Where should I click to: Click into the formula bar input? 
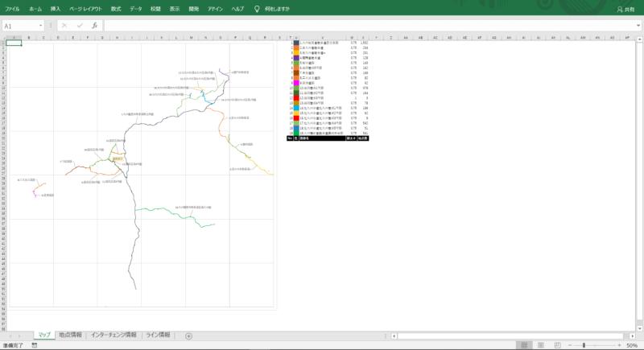(369, 26)
